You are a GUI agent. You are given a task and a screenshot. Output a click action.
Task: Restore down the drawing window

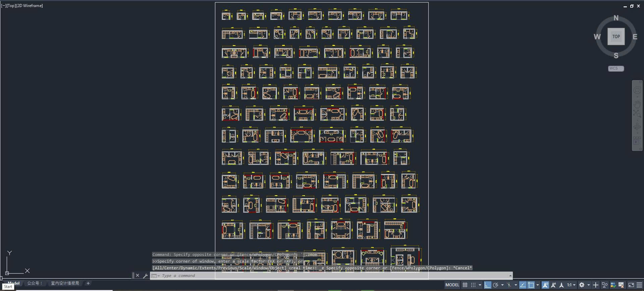click(x=632, y=6)
